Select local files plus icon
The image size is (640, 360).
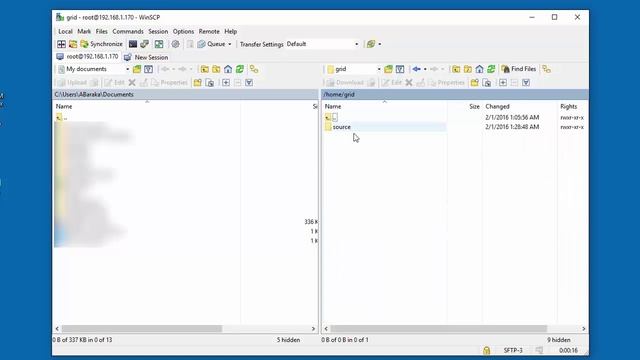tap(226, 83)
